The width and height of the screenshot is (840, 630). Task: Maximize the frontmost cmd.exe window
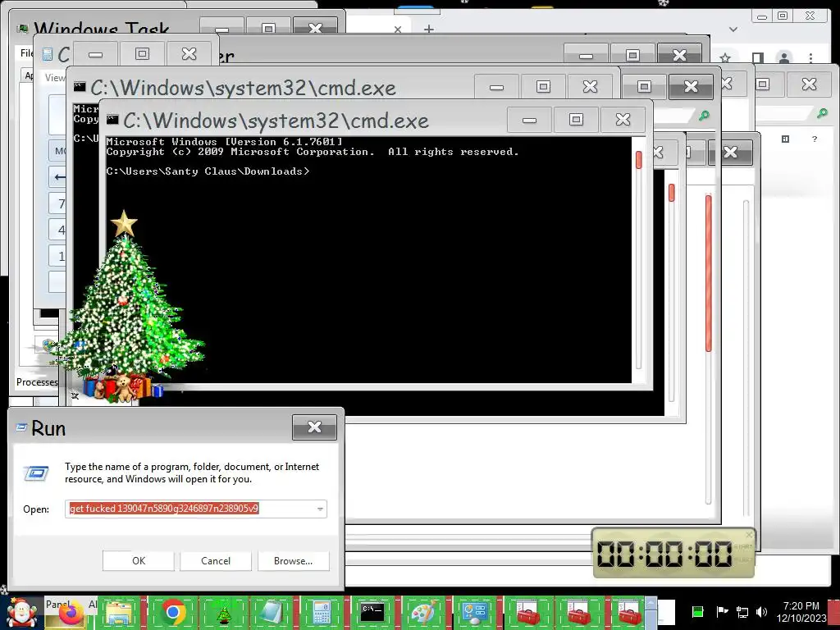point(576,120)
